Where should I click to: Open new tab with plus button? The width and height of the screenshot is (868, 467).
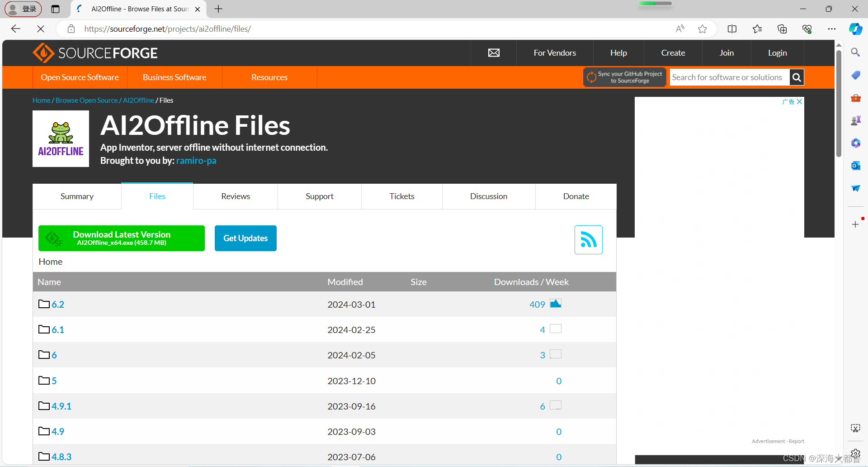218,9
